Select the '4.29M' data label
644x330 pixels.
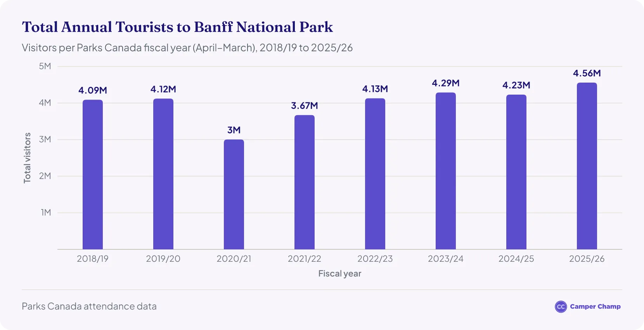[446, 83]
